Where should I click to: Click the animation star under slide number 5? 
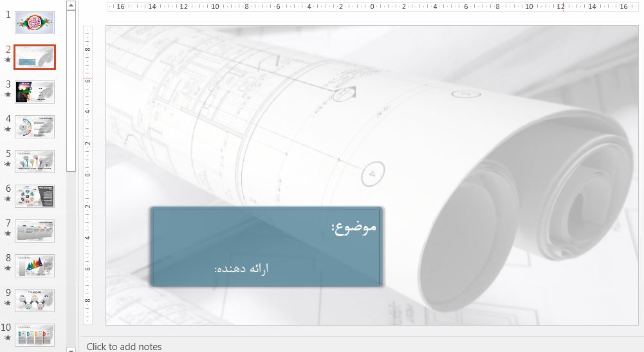click(x=7, y=164)
